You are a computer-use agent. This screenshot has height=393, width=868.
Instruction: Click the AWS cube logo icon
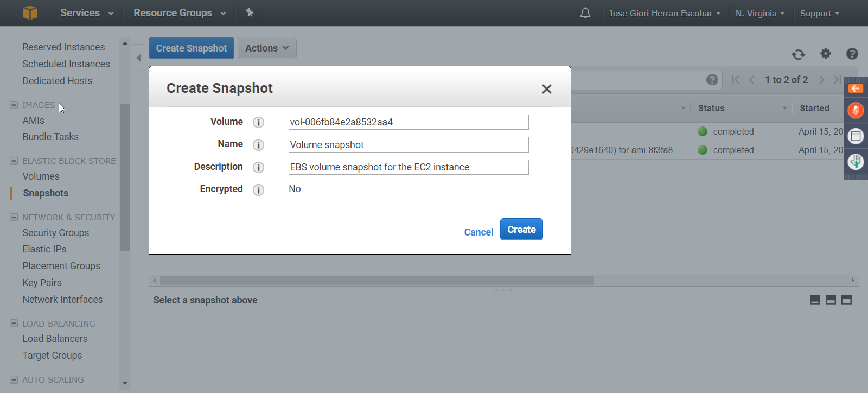pos(30,12)
